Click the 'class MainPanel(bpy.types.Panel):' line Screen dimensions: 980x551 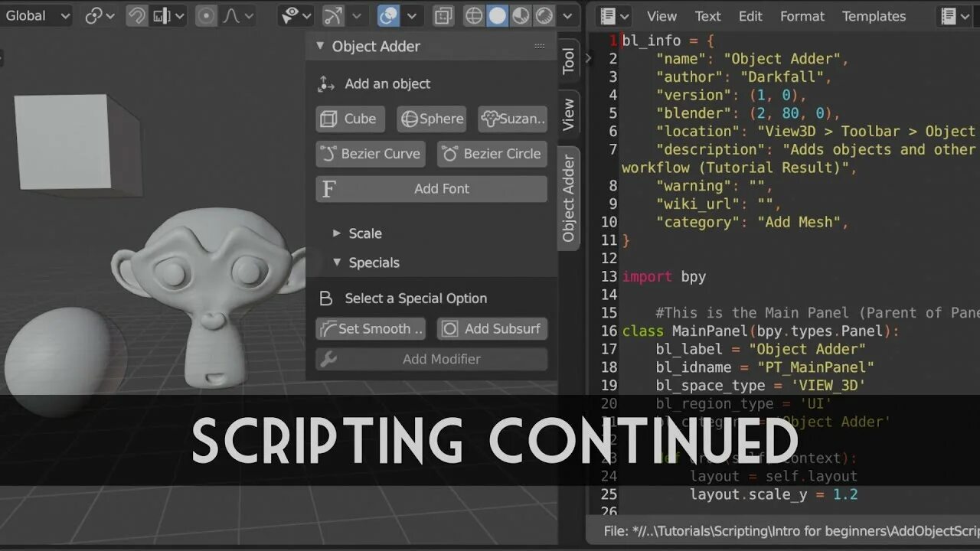pos(761,331)
